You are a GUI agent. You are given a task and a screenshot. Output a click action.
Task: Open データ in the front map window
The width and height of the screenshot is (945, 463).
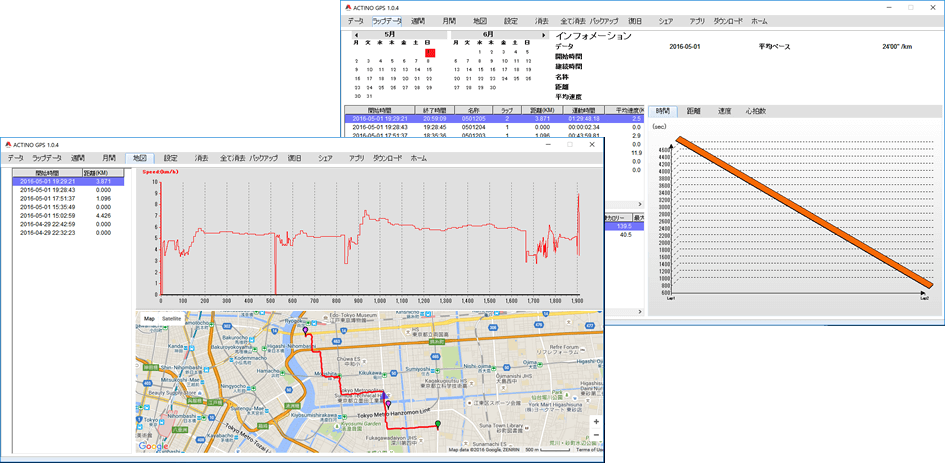click(x=16, y=159)
